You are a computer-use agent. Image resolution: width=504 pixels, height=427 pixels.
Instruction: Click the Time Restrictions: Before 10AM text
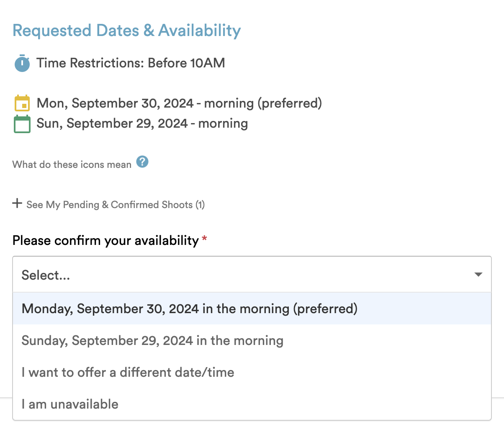coord(131,63)
